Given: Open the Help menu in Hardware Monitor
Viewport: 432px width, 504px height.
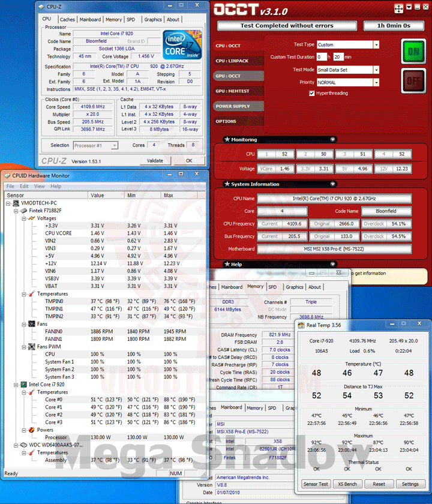Looking at the screenshot, I should tap(56, 187).
